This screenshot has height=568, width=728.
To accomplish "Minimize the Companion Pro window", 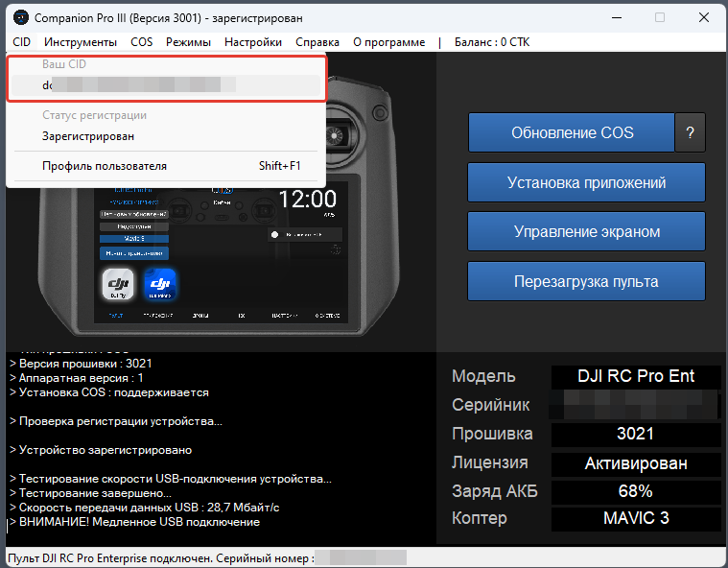I will (x=617, y=17).
